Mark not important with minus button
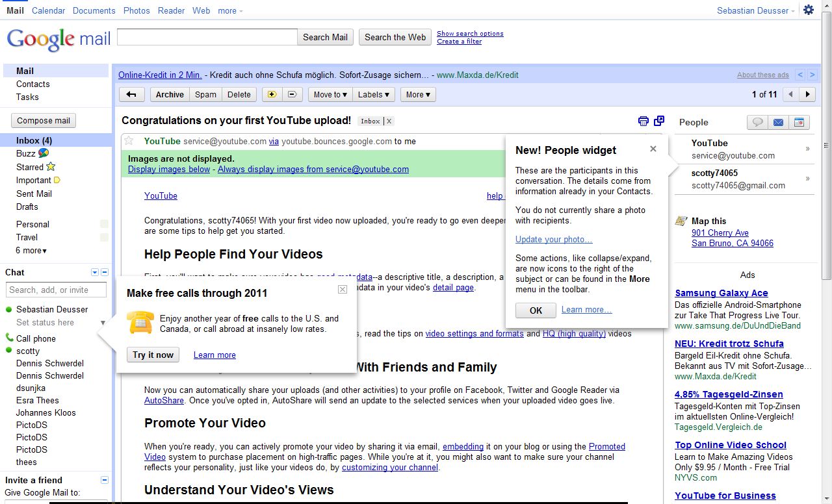Viewport: 832px width, 504px height. pos(292,94)
